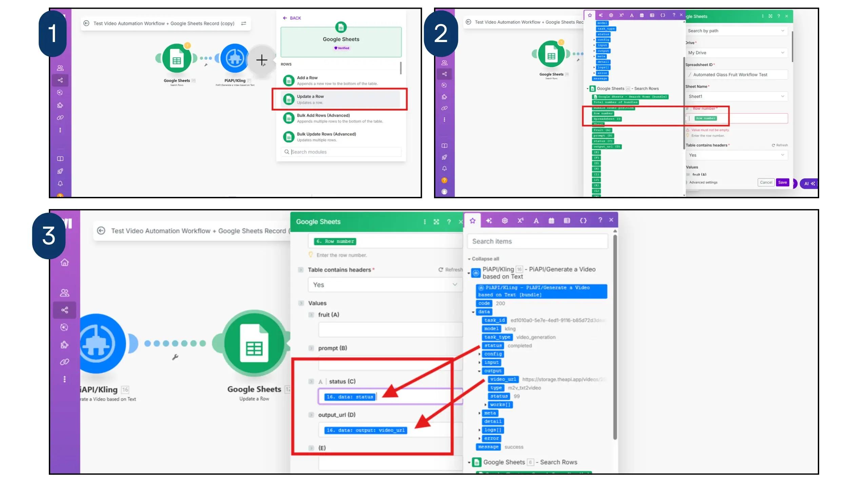Click 'Refresh' link in screenshot 2
Screen dimensions: 868x488
pos(780,145)
